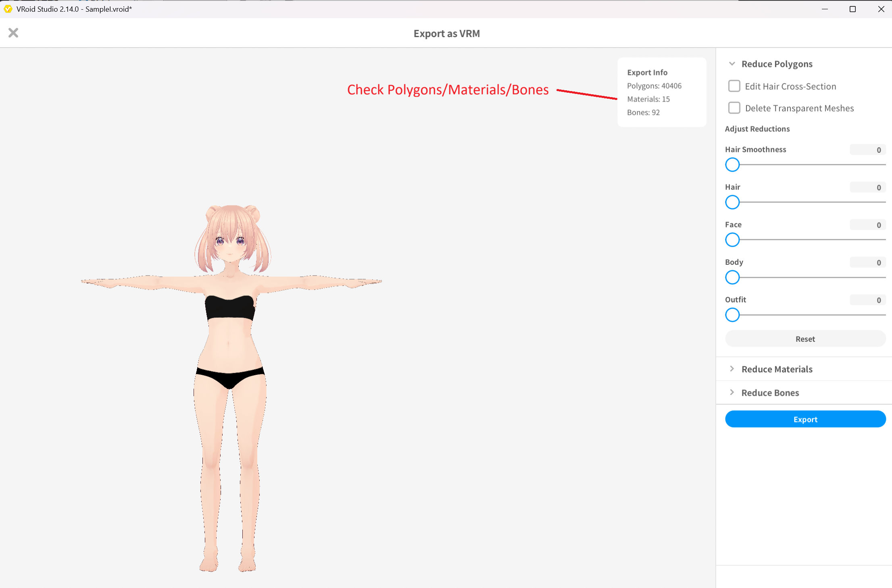
Task: Focus the Face value field
Action: 867,224
